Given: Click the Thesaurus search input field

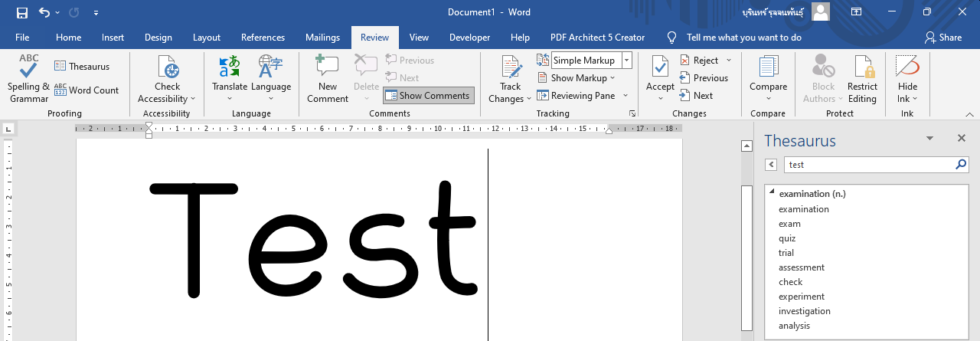Looking at the screenshot, I should pos(869,165).
